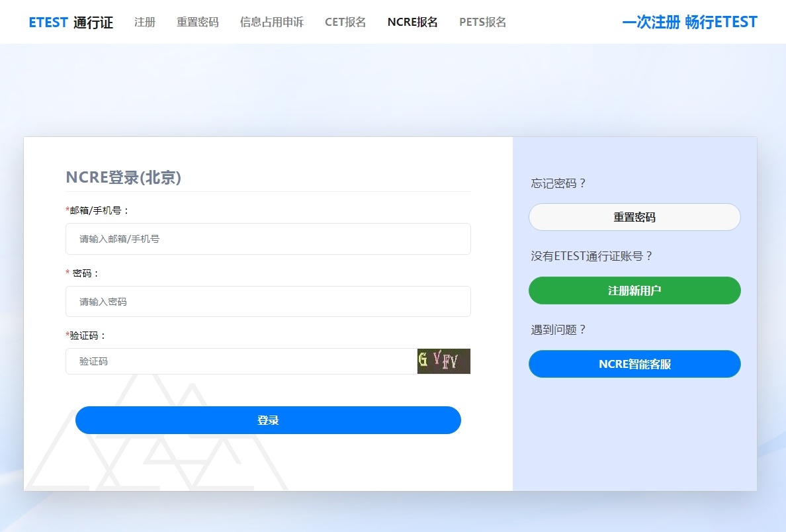Click the ETEST 通行证 logo
Image resolution: width=786 pixels, height=532 pixels.
click(x=71, y=22)
